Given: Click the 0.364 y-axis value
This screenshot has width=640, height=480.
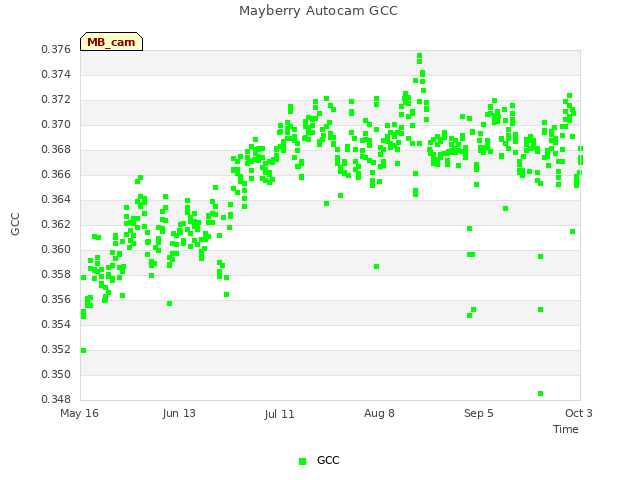Looking at the screenshot, I should click(56, 199).
